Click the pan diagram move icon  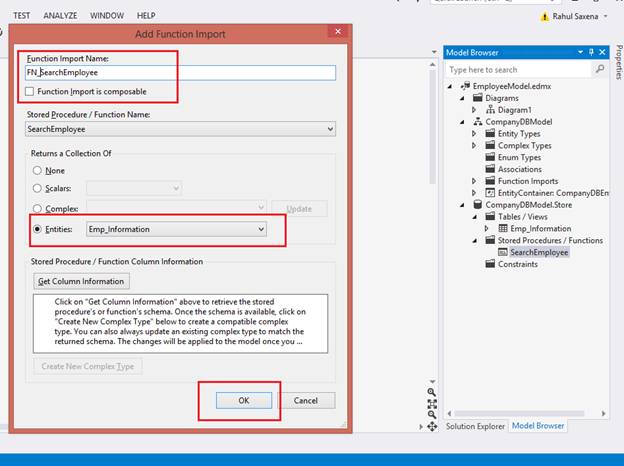point(432,427)
